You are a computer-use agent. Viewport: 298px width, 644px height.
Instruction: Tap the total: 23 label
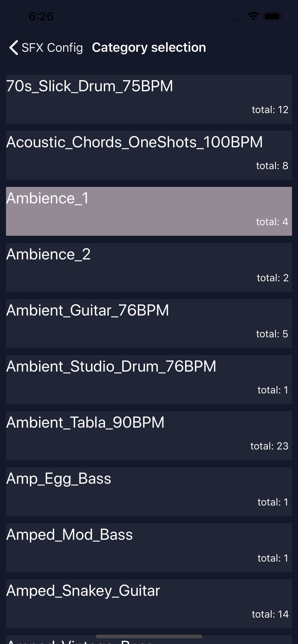(269, 446)
